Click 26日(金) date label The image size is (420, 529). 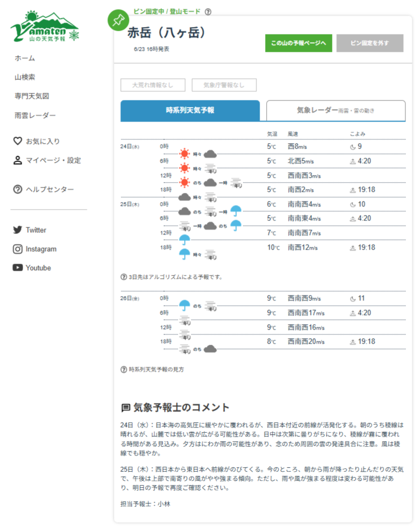point(130,299)
